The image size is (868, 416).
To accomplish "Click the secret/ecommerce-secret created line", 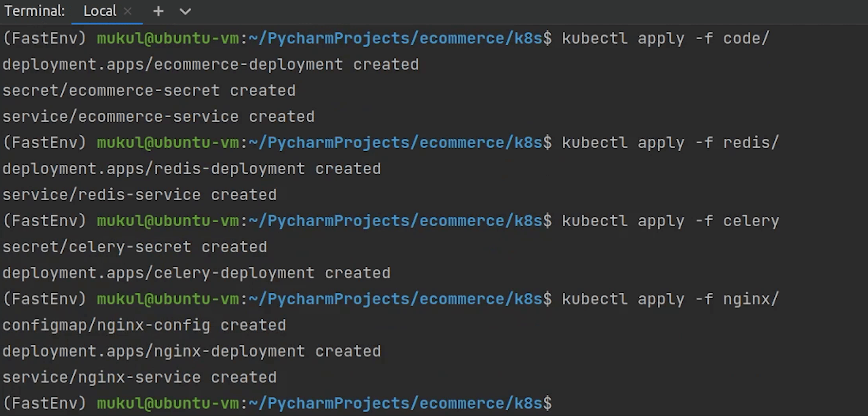I will pos(149,91).
